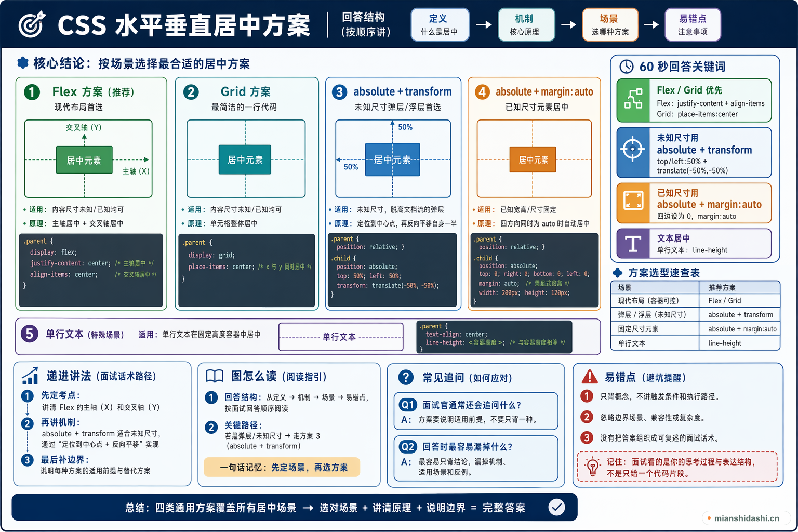Select the 机制 核心原理 step box
Image resolution: width=798 pixels, height=532 pixels.
pos(526,24)
